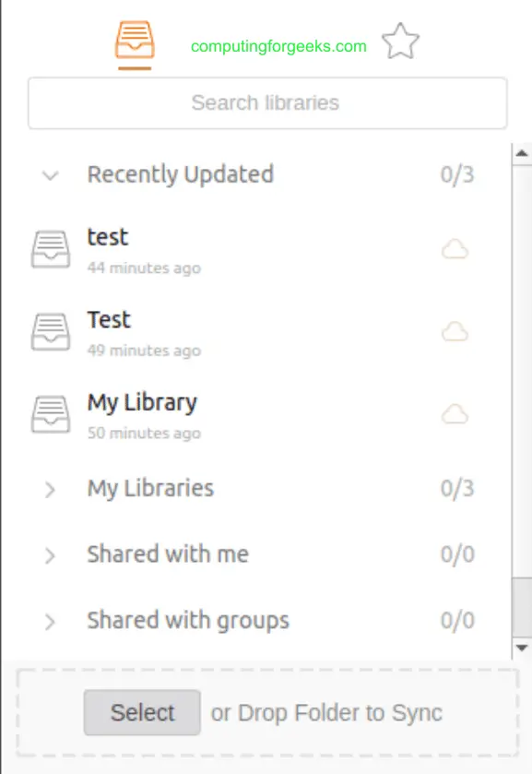The image size is (532, 774).
Task: Click the Select folder button
Action: [142, 712]
